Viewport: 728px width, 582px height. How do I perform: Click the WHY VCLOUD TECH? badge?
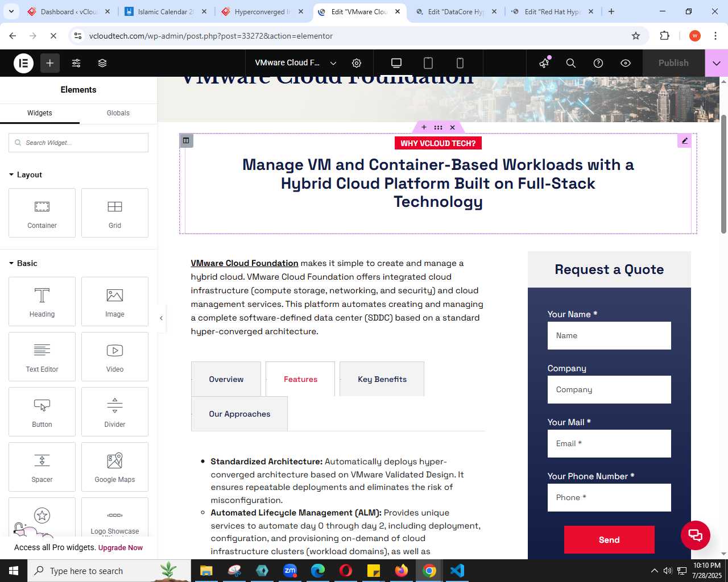pyautogui.click(x=438, y=143)
